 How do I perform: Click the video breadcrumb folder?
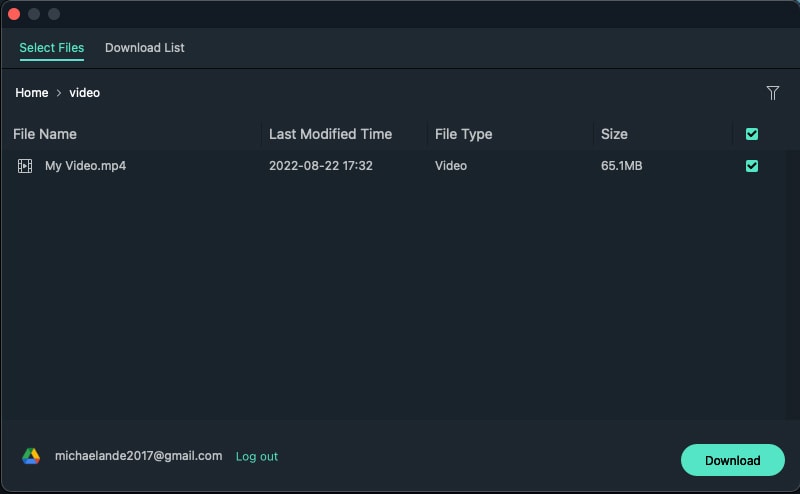85,93
